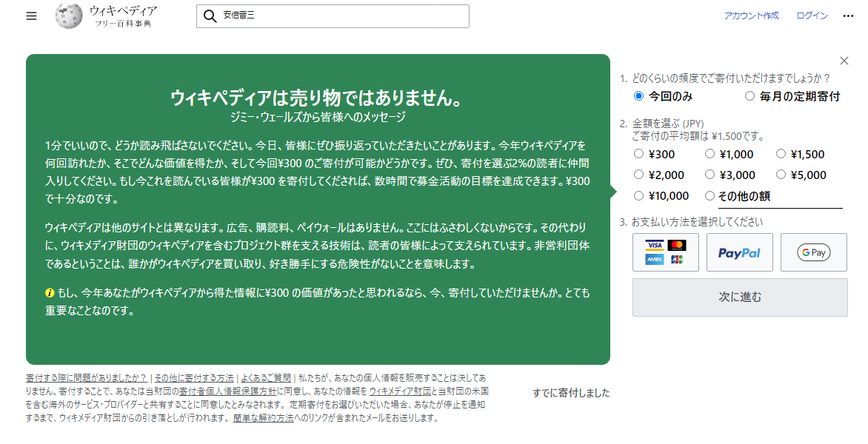Open ログイン login link
The height and width of the screenshot is (444, 868).
click(812, 16)
